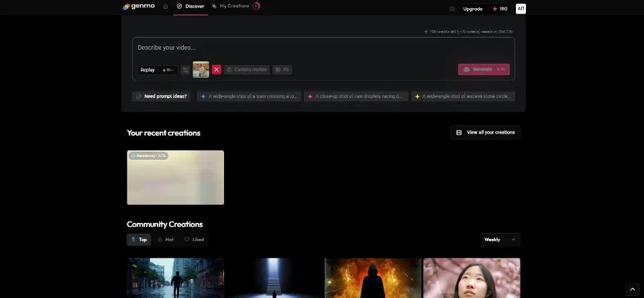Click View all your creations
The image size is (644, 298).
click(x=485, y=132)
